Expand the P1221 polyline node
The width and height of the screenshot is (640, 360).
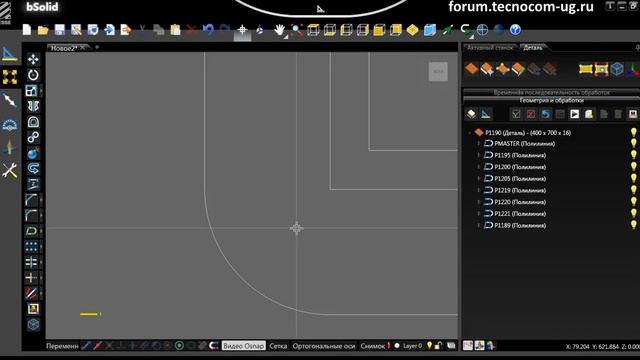pyautogui.click(x=478, y=213)
